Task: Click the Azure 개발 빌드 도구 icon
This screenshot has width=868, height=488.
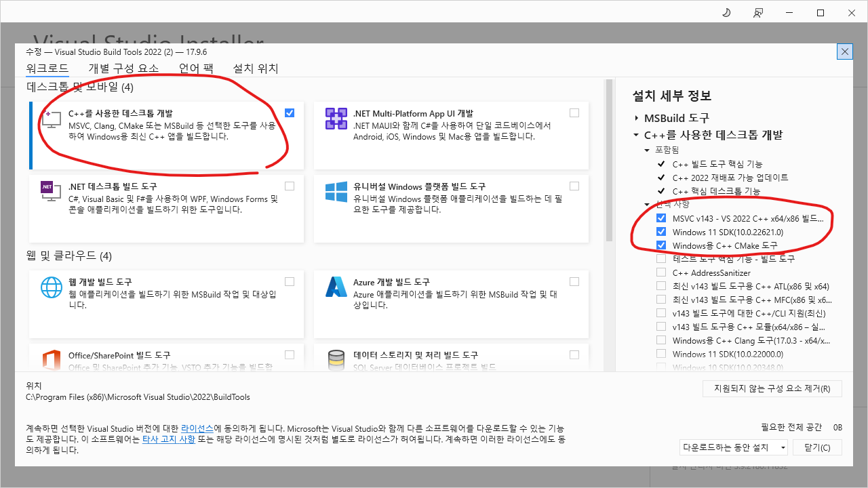Action: [336, 287]
